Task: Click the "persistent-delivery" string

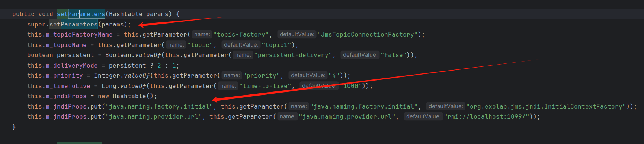Action: pos(293,55)
